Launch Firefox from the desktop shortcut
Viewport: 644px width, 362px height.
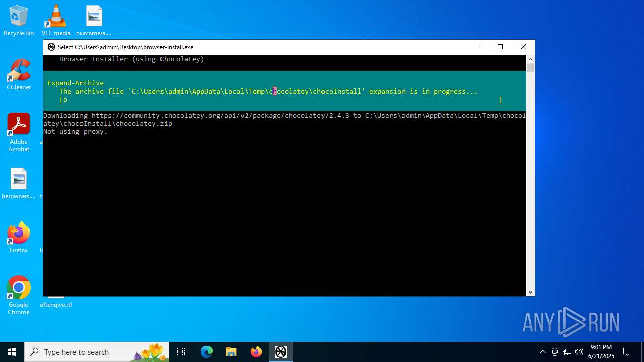19,238
